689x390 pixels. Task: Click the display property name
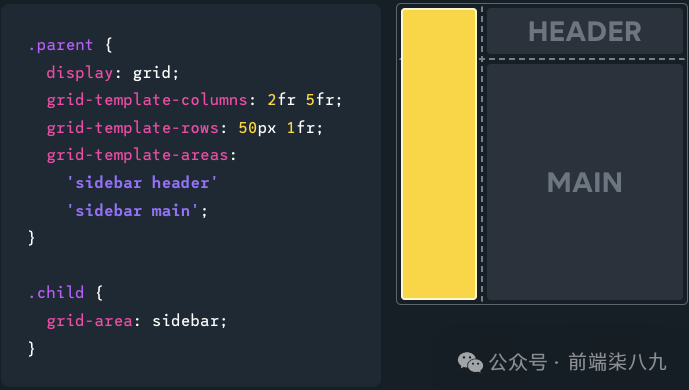80,73
